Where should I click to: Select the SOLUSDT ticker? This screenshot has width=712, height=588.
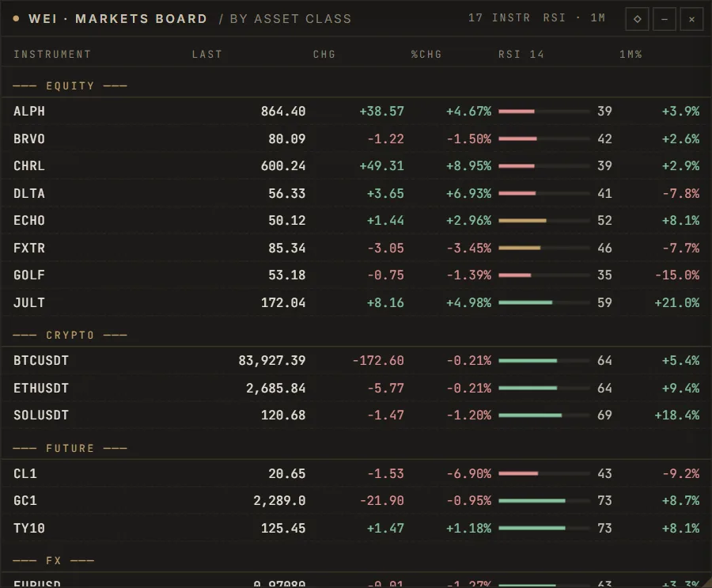[41, 415]
